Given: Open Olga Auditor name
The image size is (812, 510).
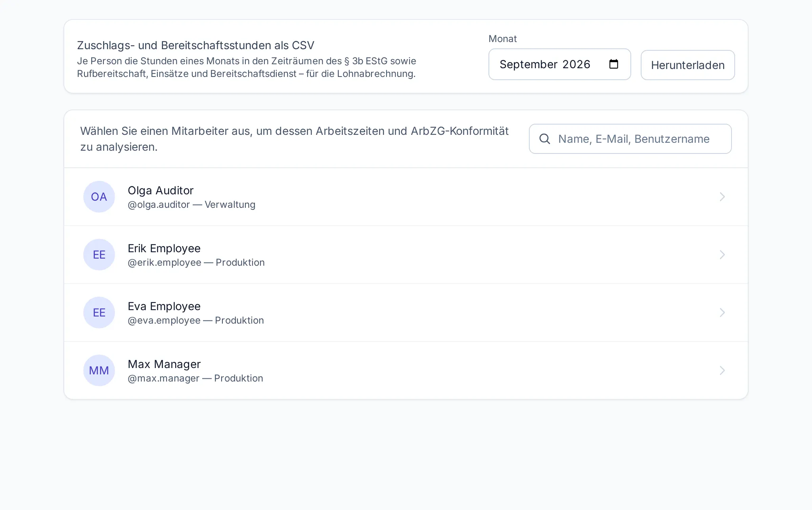Looking at the screenshot, I should coord(161,190).
